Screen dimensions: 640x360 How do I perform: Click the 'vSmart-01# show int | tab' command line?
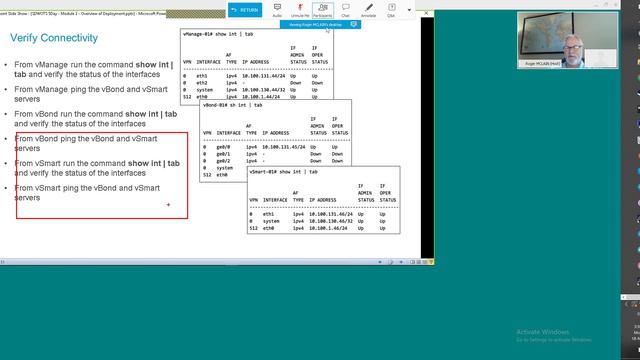pyautogui.click(x=283, y=172)
